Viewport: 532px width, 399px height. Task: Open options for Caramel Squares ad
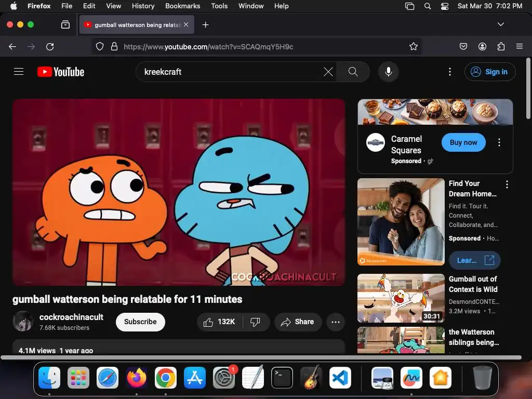coord(499,142)
